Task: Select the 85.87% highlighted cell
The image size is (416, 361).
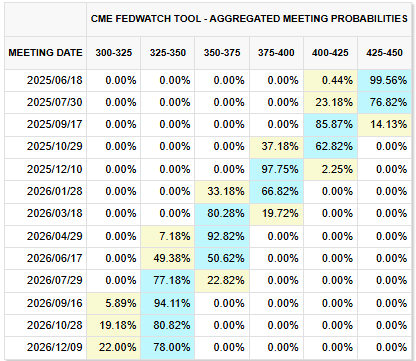Action: pos(330,124)
